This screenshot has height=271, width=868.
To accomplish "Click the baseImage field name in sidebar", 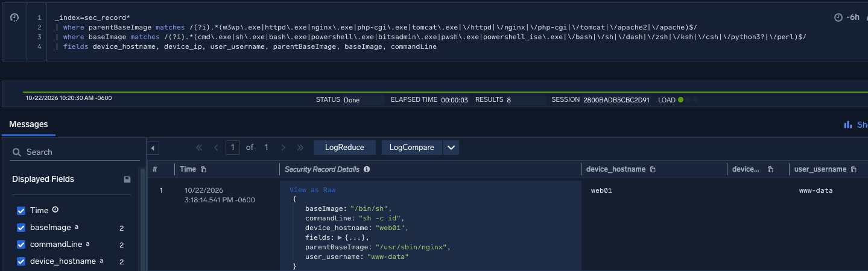I will point(51,228).
